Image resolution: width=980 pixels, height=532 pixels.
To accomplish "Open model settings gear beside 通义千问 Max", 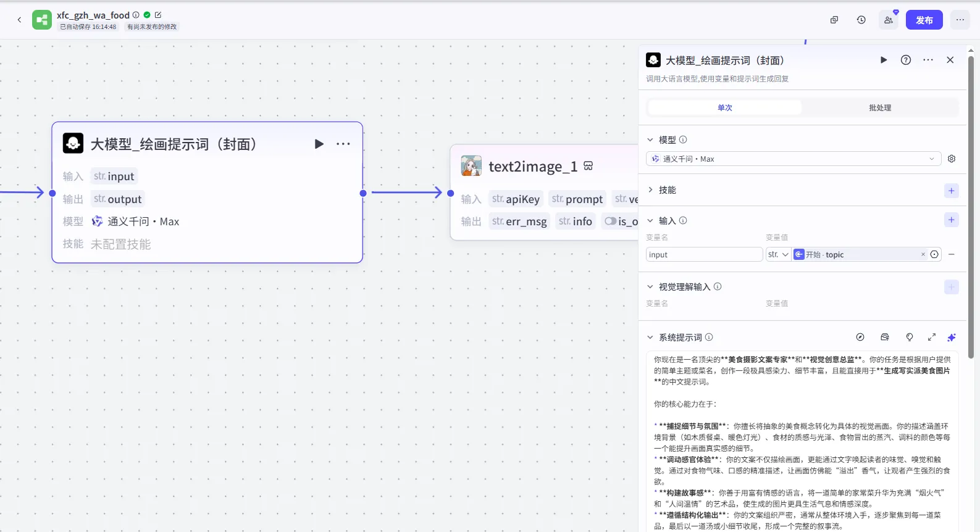I will click(952, 159).
